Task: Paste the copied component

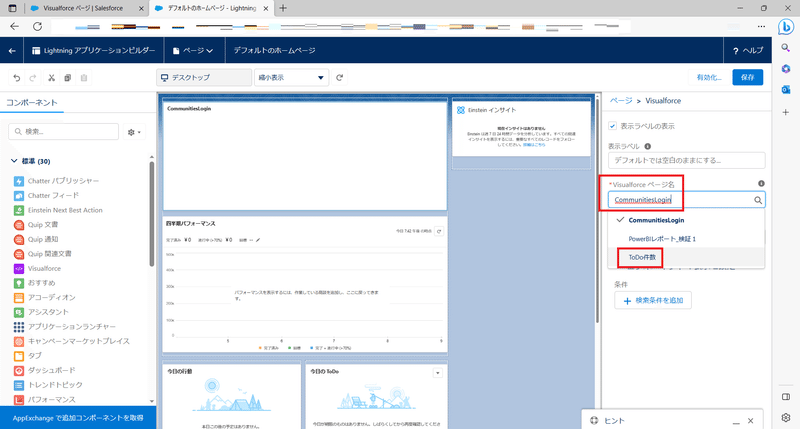Action: tap(84, 78)
